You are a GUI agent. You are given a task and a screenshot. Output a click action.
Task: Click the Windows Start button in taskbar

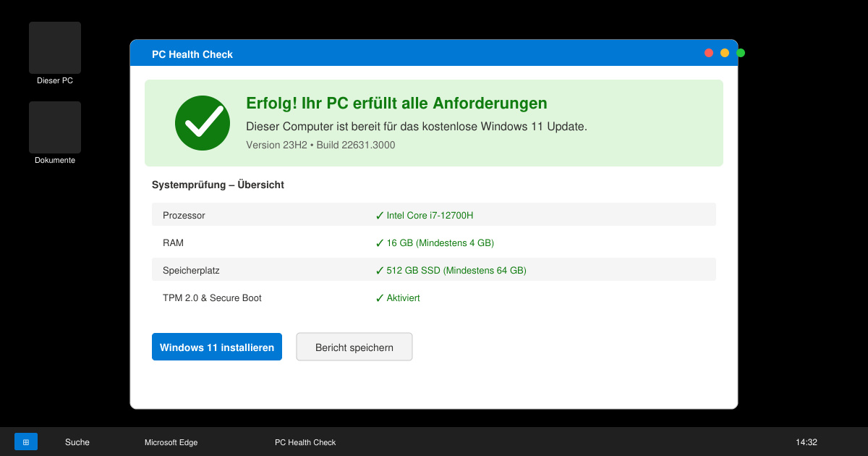(26, 442)
